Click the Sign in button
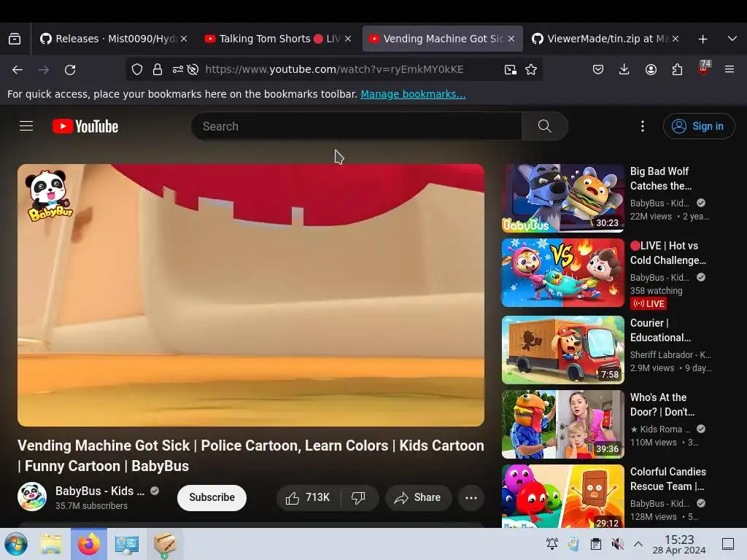 698,126
